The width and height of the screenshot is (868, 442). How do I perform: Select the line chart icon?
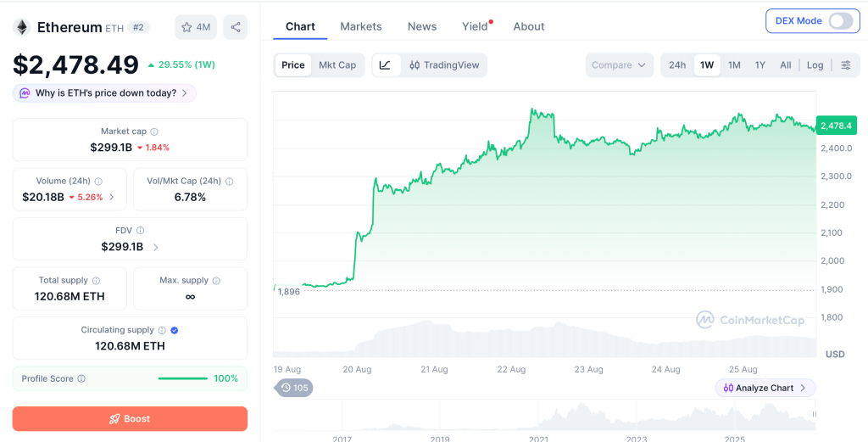point(386,64)
